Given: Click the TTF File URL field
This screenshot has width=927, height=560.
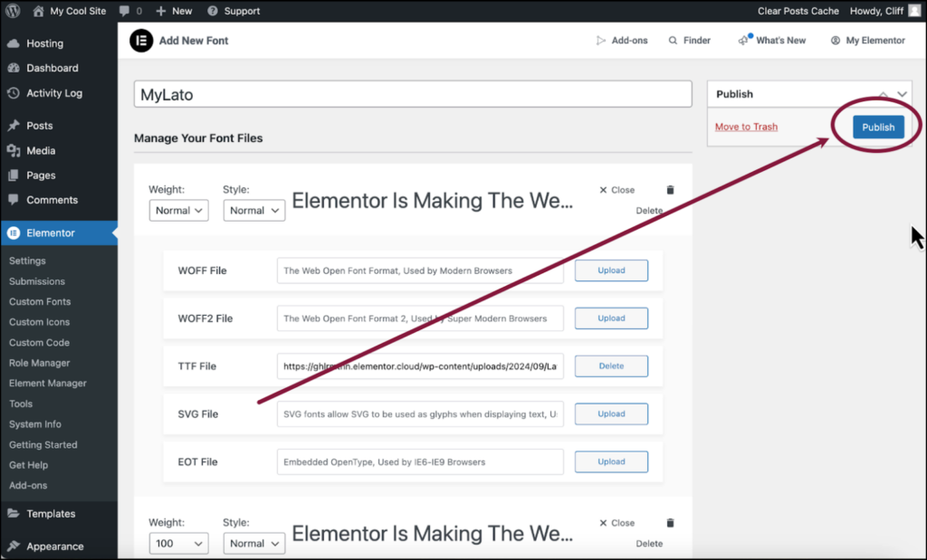Looking at the screenshot, I should (x=420, y=366).
